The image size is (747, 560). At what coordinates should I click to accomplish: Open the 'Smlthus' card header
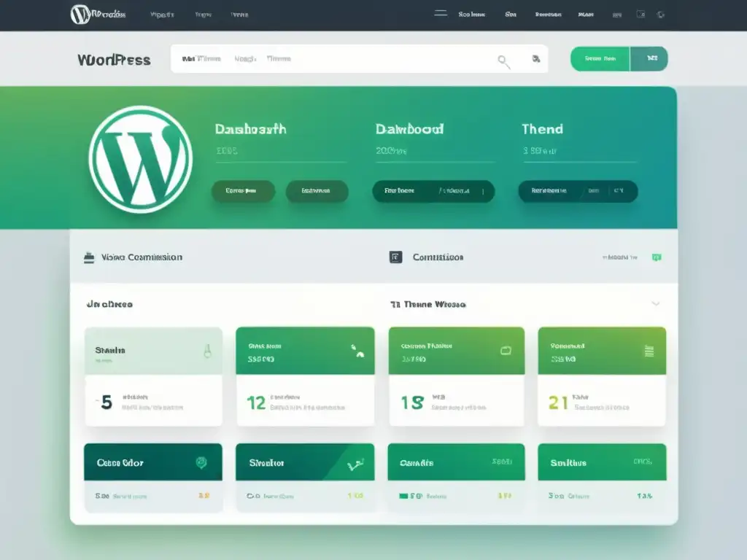pos(602,462)
